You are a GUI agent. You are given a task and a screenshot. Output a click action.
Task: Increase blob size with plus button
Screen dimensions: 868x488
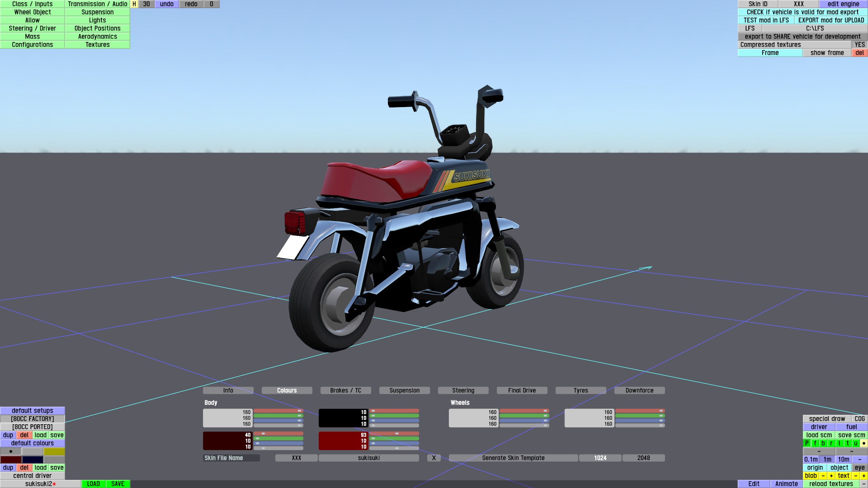(x=831, y=475)
